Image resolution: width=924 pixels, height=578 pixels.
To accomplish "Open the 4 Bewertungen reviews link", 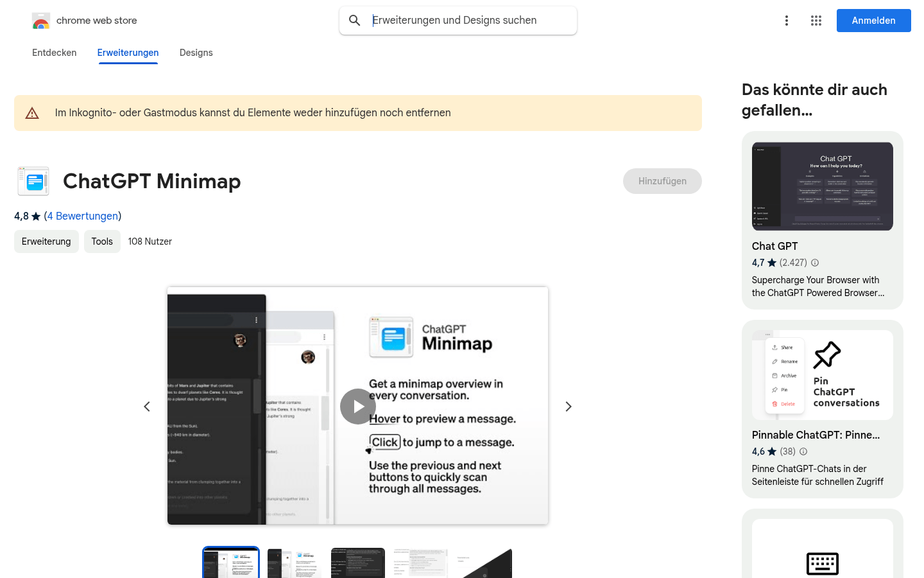I will pyautogui.click(x=83, y=216).
